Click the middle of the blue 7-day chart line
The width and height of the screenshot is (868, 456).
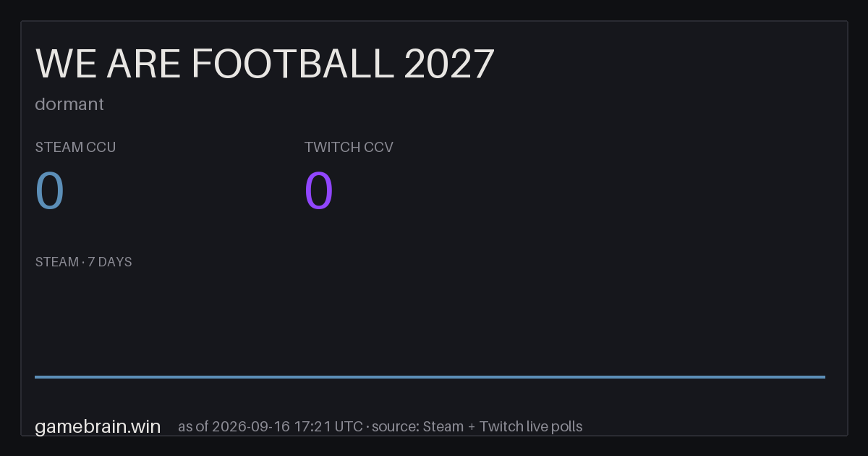pyautogui.click(x=430, y=376)
